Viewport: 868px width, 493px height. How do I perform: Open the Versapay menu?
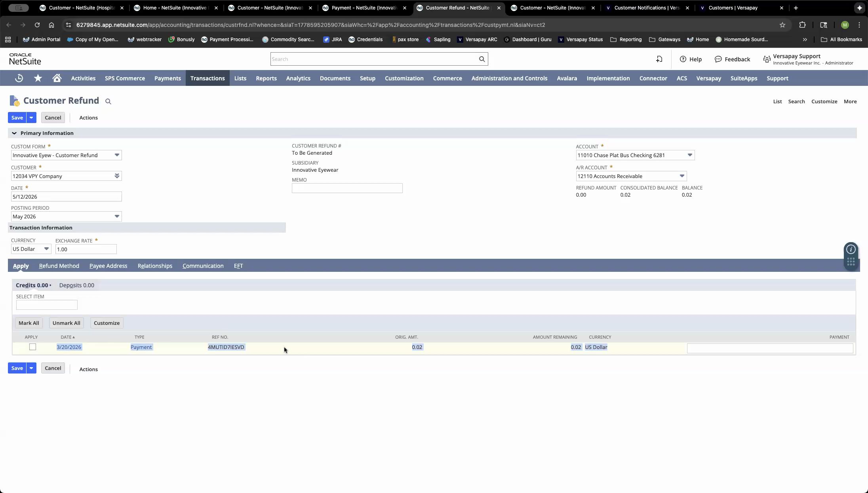[708, 78]
